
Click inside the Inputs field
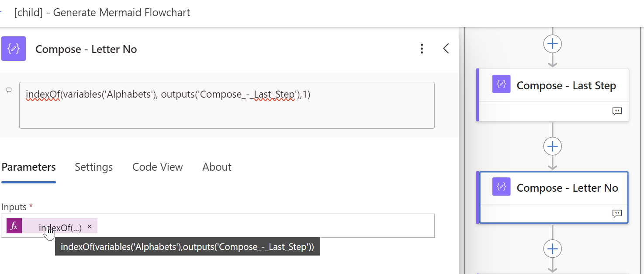(262, 226)
